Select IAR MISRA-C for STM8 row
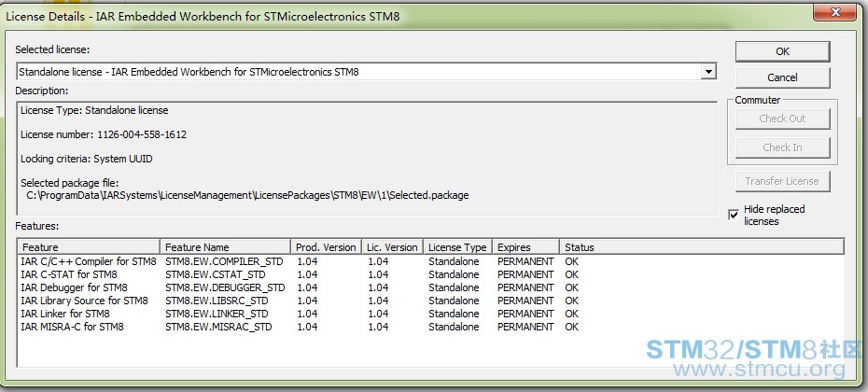868x392 pixels. (431, 328)
